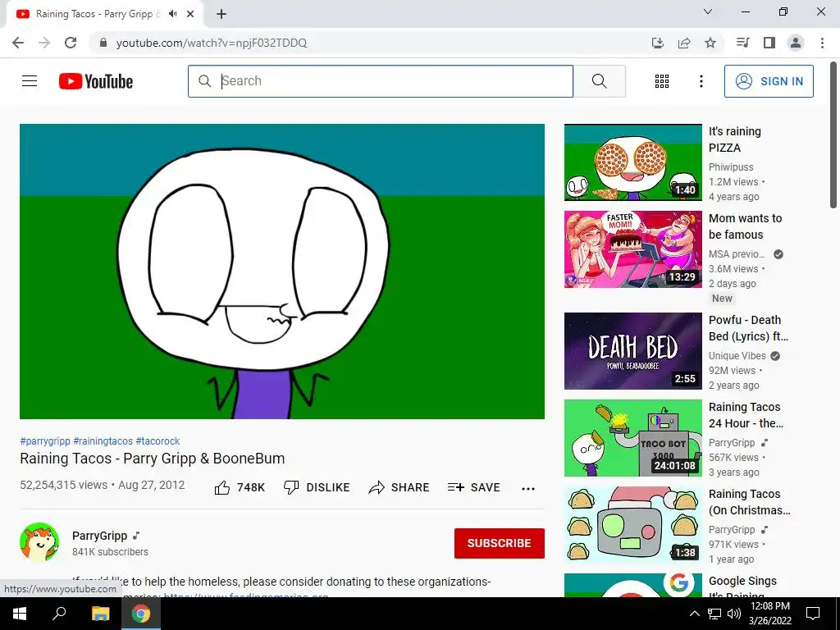Click the address bar URL
The image size is (840, 630).
[211, 43]
